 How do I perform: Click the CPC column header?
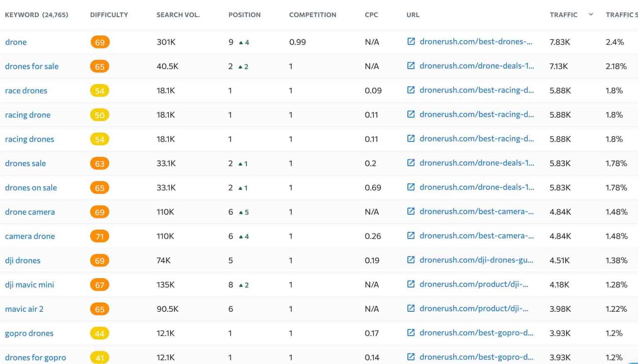click(371, 15)
